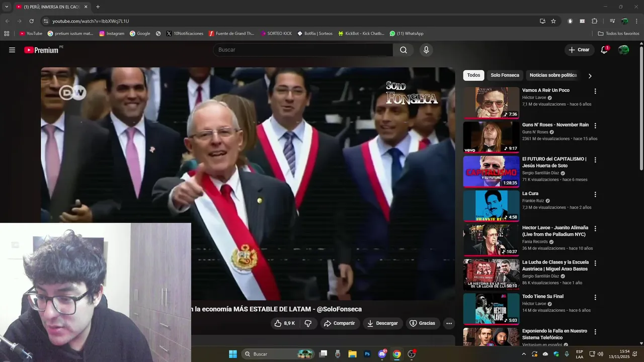Open File Explorer from the taskbar
This screenshot has width=644, height=362.
(x=352, y=354)
